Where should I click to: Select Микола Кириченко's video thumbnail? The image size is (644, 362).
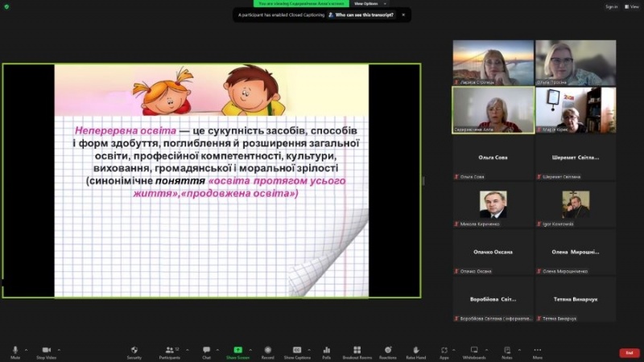coord(493,205)
